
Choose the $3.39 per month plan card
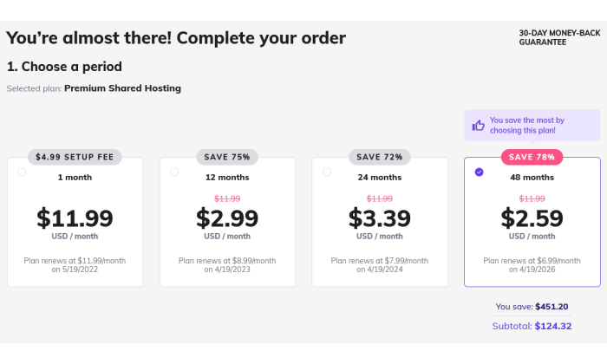380,222
